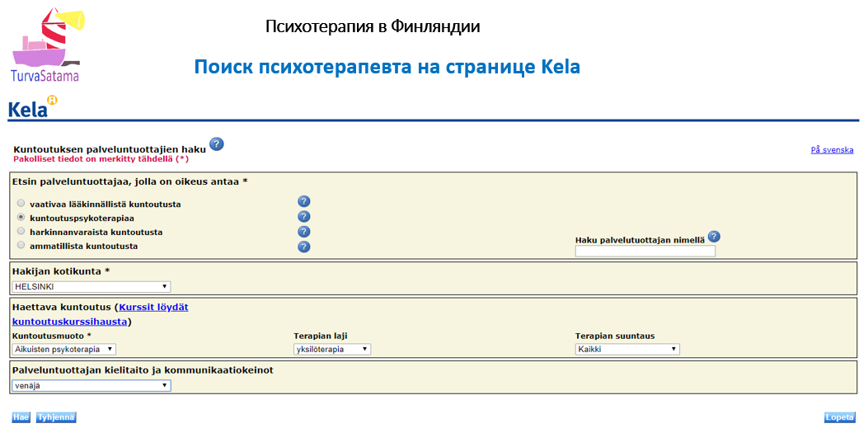Viewport: 868px width, 433px height.
Task: Focus the Haku palvelutuottajan nimellä text field
Action: [645, 252]
